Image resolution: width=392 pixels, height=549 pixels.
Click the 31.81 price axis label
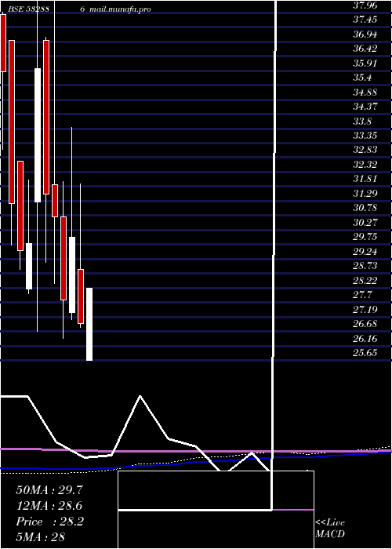tap(365, 180)
